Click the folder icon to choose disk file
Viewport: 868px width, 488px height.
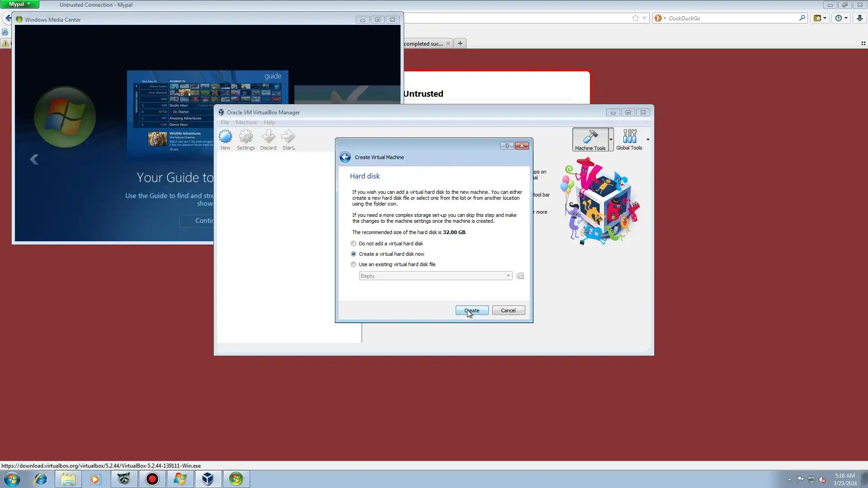click(520, 276)
